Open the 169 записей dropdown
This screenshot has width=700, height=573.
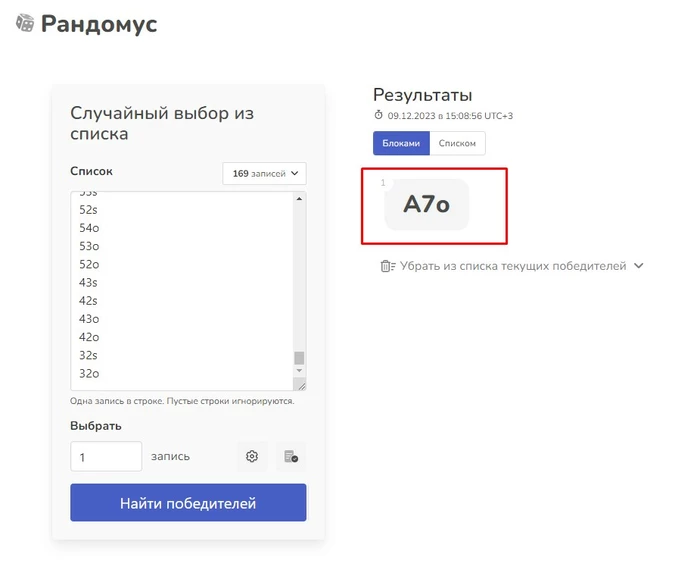pos(264,174)
